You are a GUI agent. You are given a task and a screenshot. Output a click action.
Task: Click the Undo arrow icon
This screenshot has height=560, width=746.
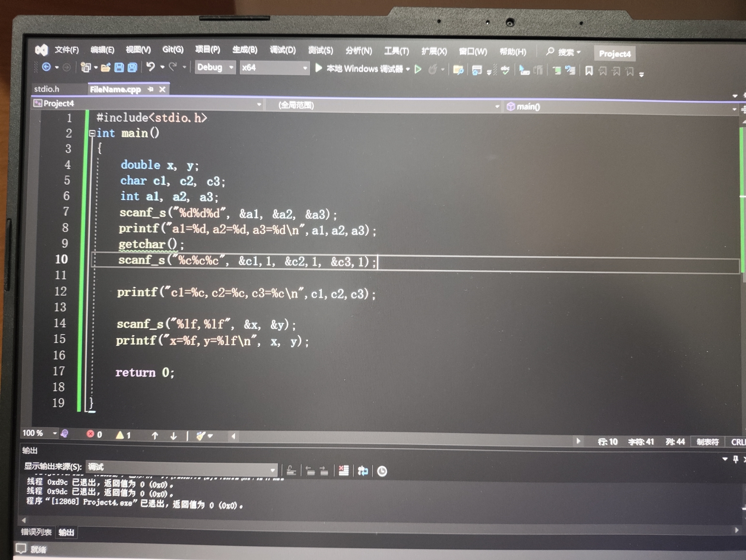(x=150, y=67)
